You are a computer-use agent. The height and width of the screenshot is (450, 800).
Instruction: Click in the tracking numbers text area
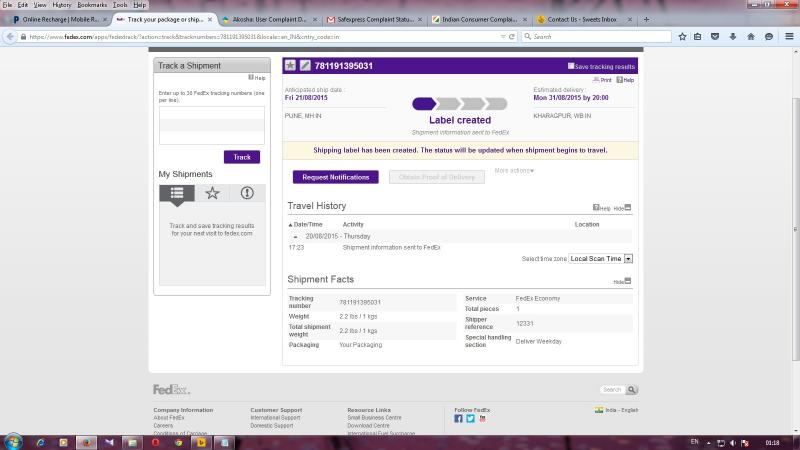[212, 126]
